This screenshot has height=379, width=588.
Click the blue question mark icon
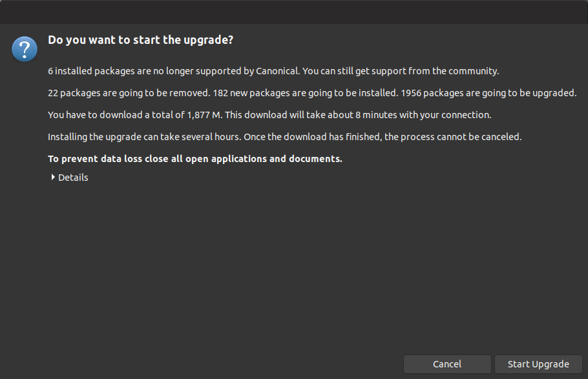click(25, 49)
